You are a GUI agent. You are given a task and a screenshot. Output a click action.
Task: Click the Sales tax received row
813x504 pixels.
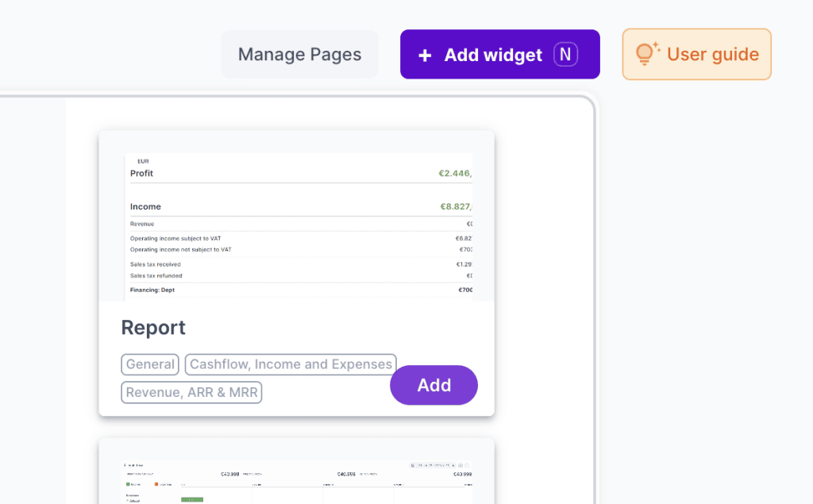[156, 264]
